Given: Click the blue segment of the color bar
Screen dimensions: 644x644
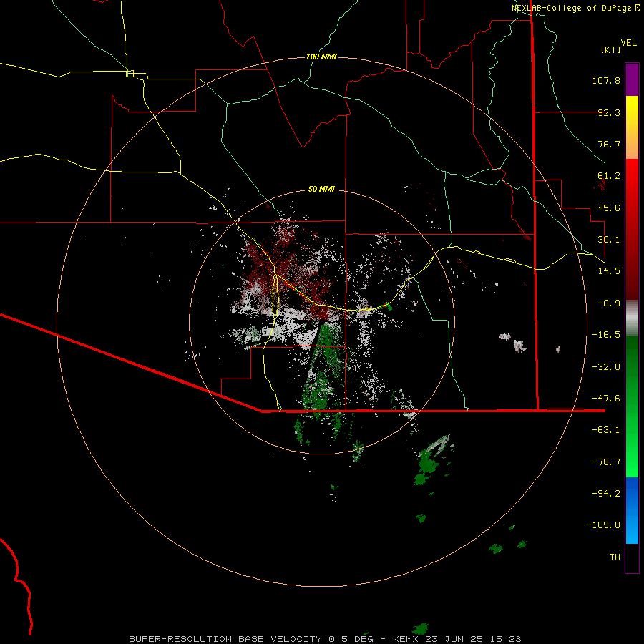Looking at the screenshot, I should tap(632, 510).
